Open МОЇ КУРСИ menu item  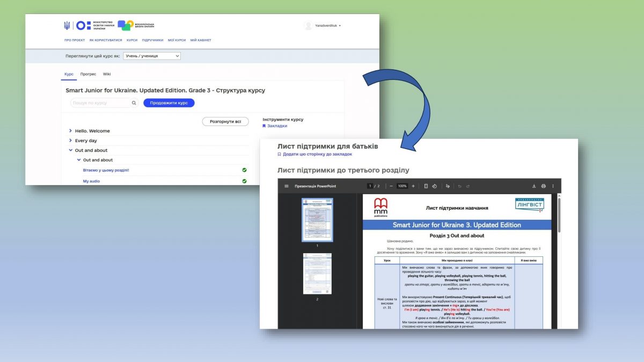point(177,40)
